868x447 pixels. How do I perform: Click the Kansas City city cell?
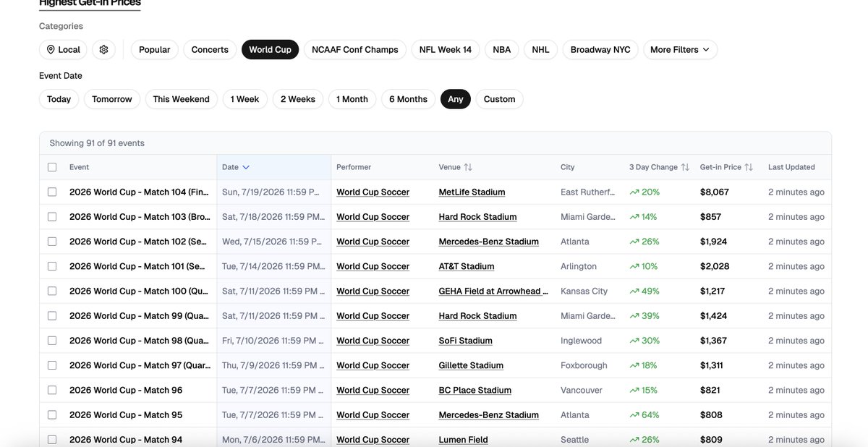[584, 291]
